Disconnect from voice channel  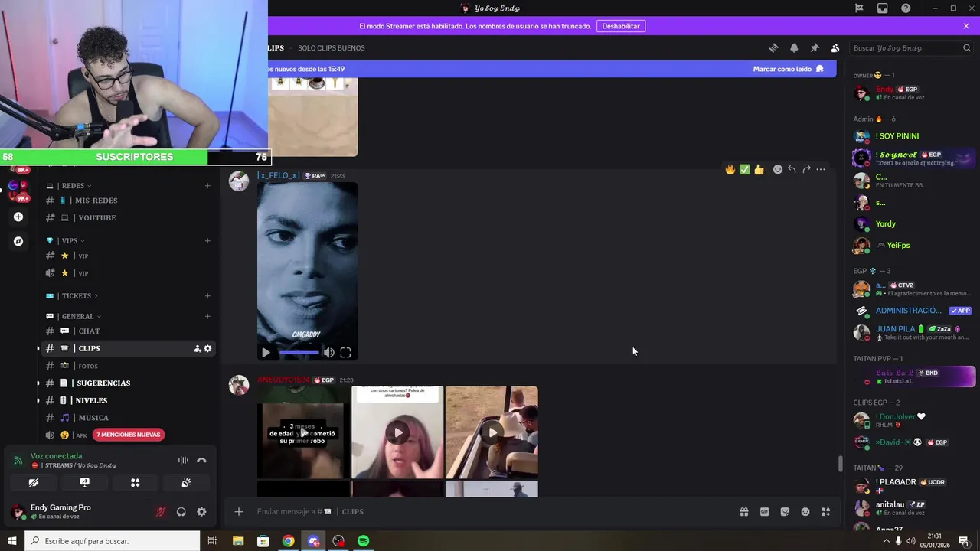[201, 460]
